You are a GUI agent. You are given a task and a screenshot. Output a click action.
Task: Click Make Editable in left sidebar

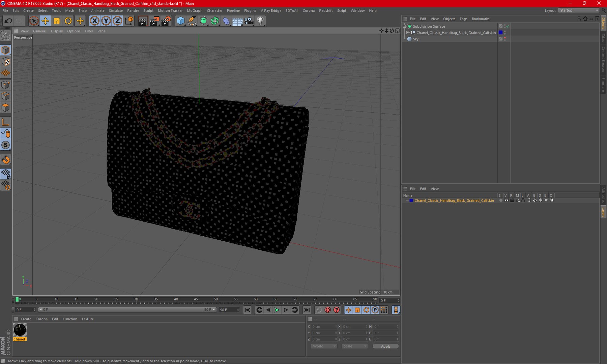(x=6, y=35)
